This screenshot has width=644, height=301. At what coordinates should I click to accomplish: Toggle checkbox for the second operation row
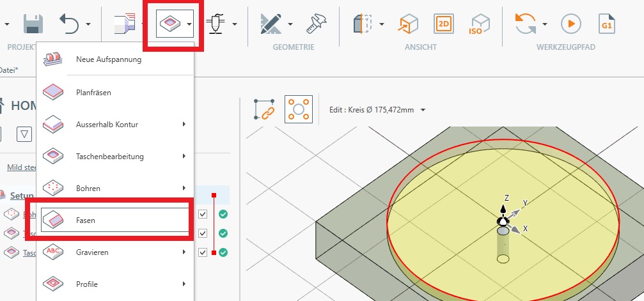tap(203, 233)
